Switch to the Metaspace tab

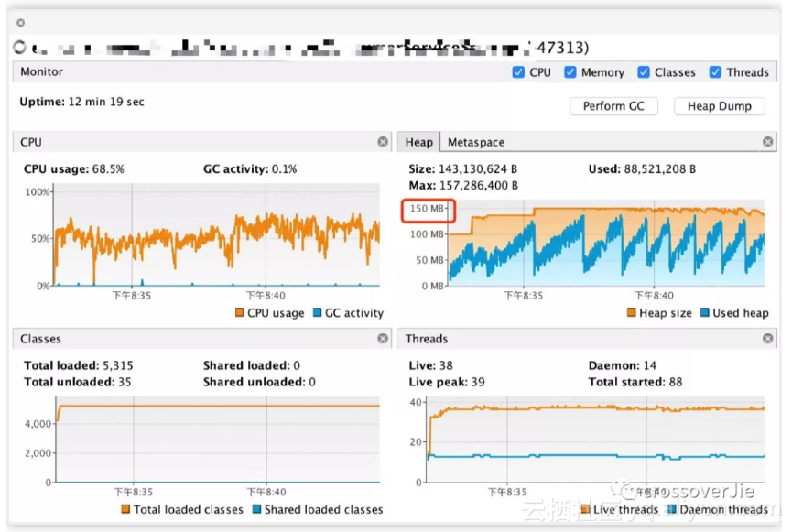click(x=476, y=142)
